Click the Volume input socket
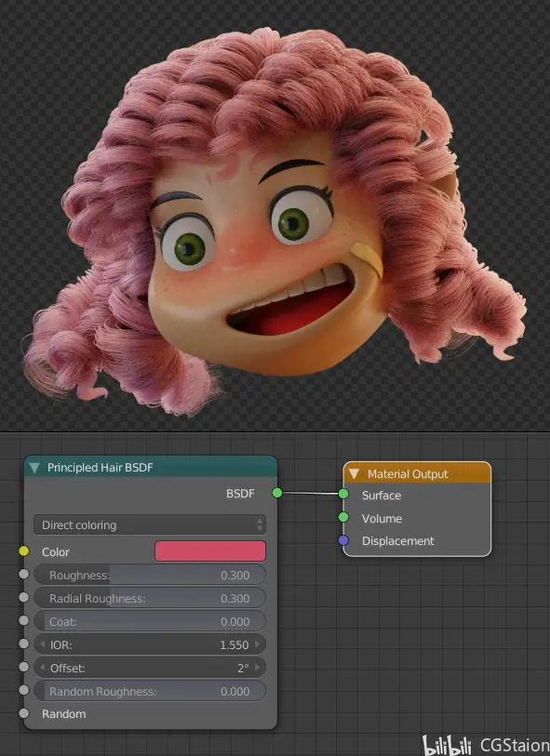 pos(343,517)
